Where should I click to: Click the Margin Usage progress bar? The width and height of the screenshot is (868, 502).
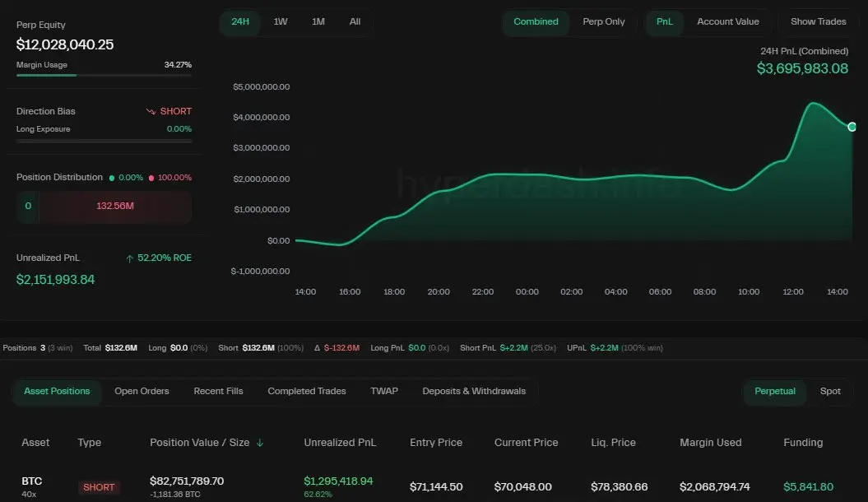click(x=104, y=75)
